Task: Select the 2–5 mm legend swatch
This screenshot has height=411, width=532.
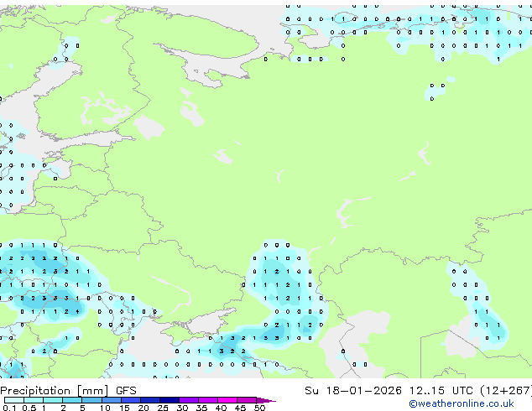Action: (72, 400)
